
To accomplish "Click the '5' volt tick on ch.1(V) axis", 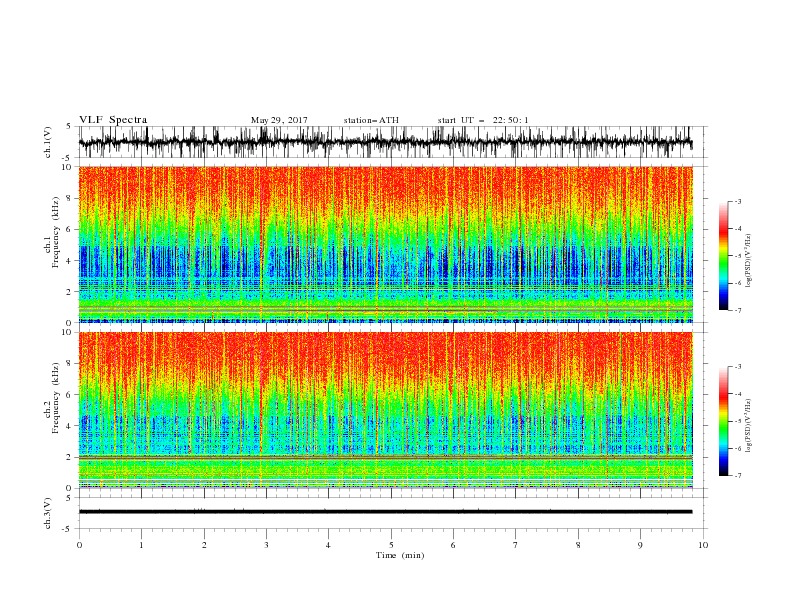I will pos(69,126).
